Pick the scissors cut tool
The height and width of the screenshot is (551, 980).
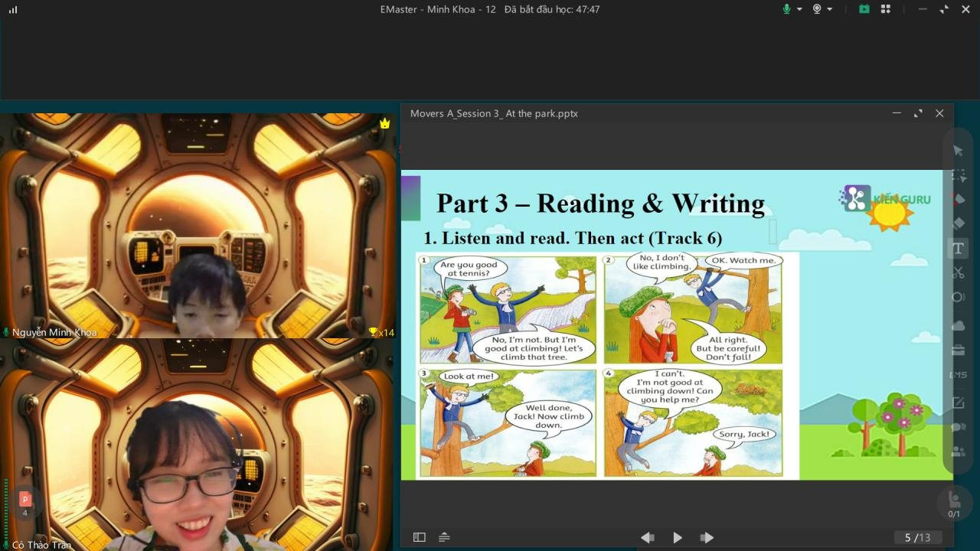pos(958,272)
